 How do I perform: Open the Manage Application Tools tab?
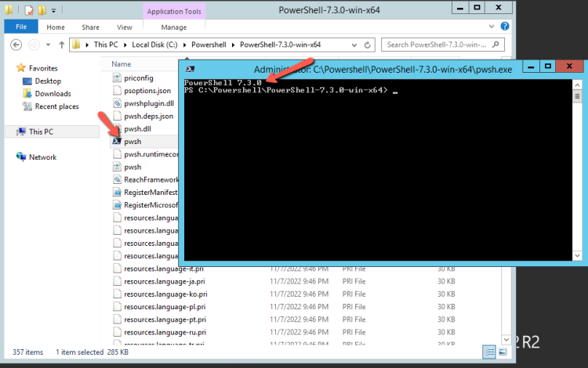click(172, 27)
